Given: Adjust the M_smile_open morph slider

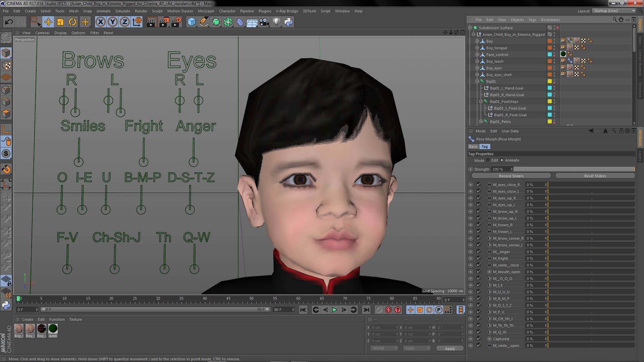Looking at the screenshot, I should 591,346.
